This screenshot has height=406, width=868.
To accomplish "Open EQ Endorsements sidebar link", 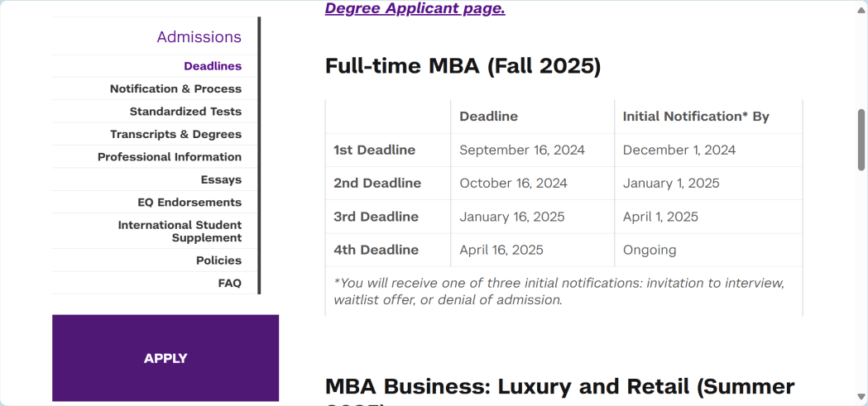I will coord(189,203).
